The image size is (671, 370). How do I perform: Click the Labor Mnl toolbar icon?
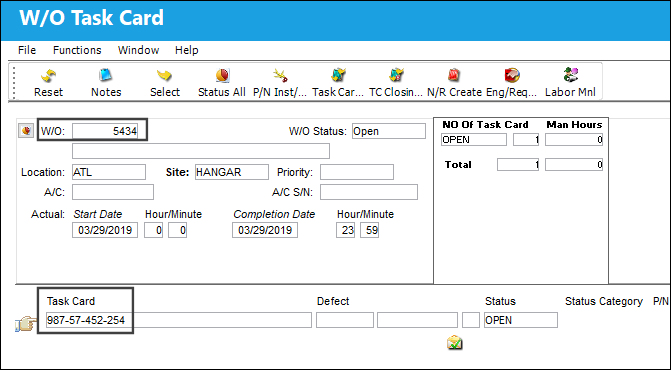[570, 76]
